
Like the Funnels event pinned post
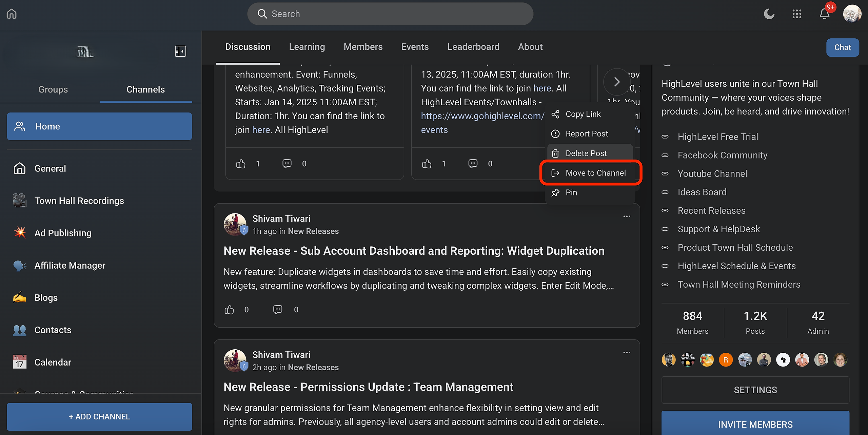(241, 164)
